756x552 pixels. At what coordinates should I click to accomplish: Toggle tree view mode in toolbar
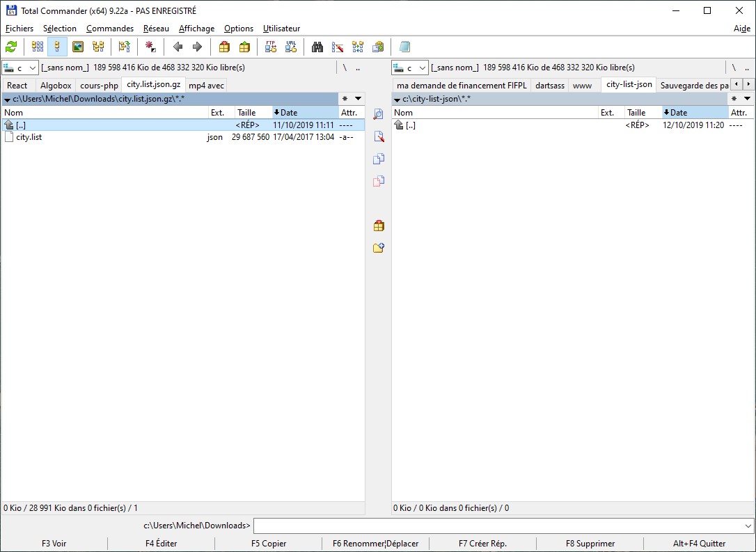98,47
